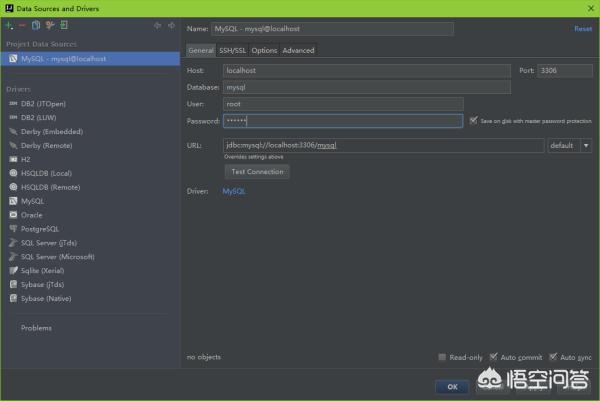Click the Test Connection button

click(257, 172)
